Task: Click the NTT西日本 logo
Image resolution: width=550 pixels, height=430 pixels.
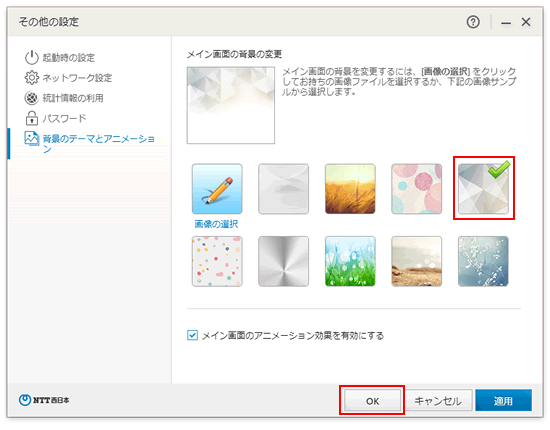Action: 44,400
